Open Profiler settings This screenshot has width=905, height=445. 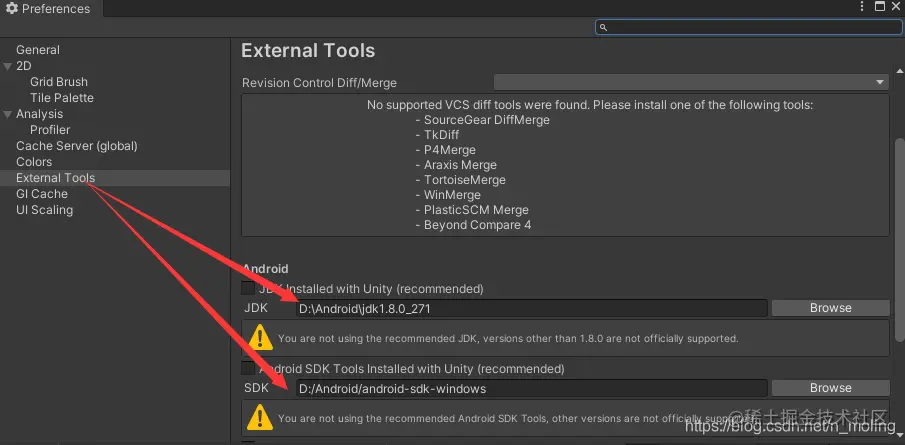point(50,130)
